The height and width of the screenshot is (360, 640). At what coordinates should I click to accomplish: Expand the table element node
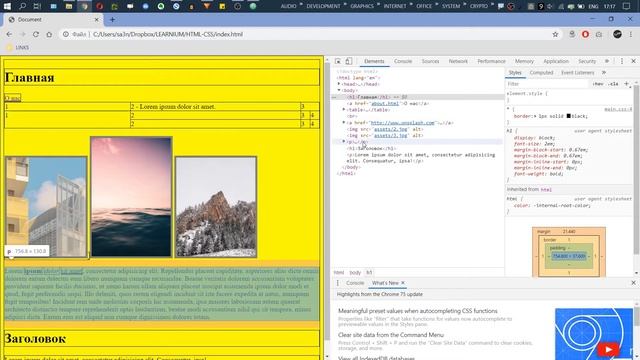344,109
